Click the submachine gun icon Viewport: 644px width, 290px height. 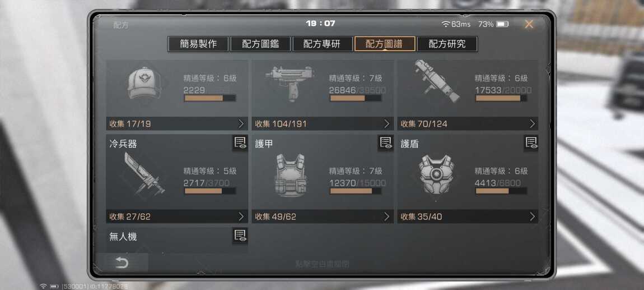pyautogui.click(x=290, y=82)
